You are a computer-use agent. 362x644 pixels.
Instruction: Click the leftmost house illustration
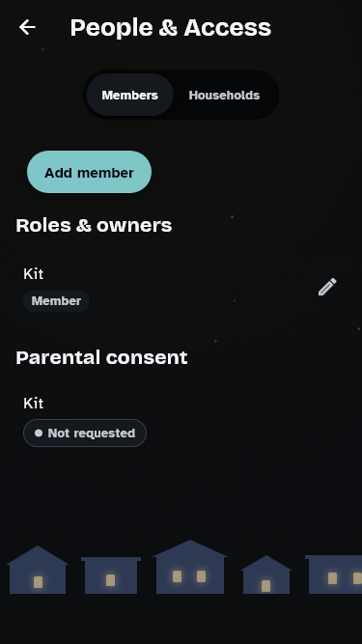click(x=38, y=570)
